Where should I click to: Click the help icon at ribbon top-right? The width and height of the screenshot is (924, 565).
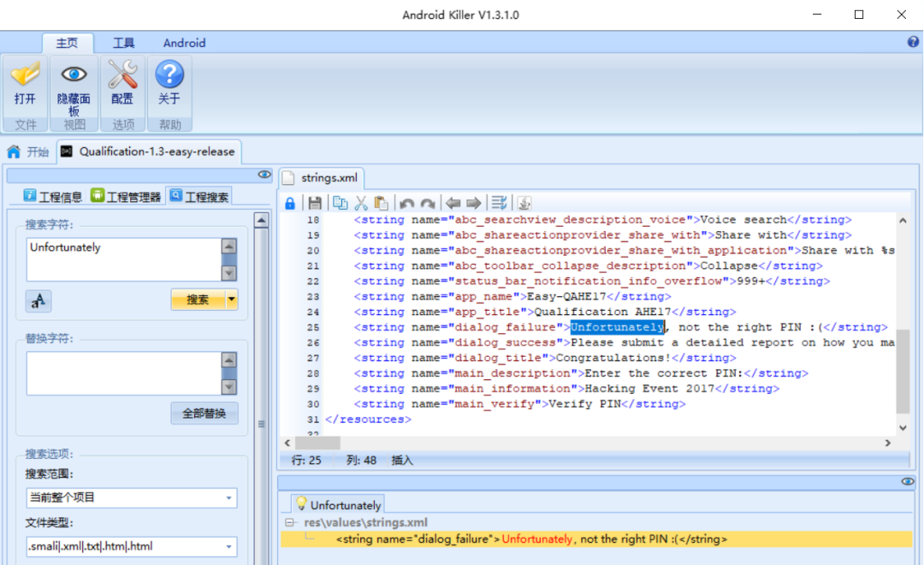913,42
